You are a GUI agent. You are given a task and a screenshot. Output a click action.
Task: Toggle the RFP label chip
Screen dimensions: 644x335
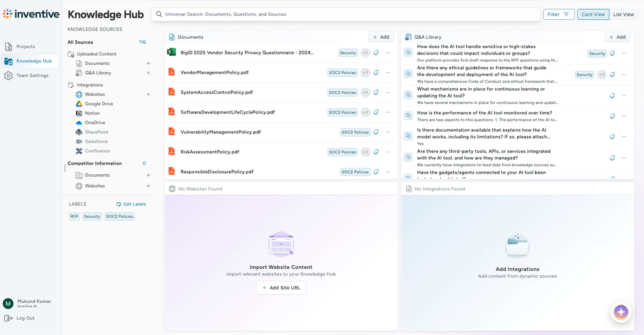pyautogui.click(x=74, y=216)
